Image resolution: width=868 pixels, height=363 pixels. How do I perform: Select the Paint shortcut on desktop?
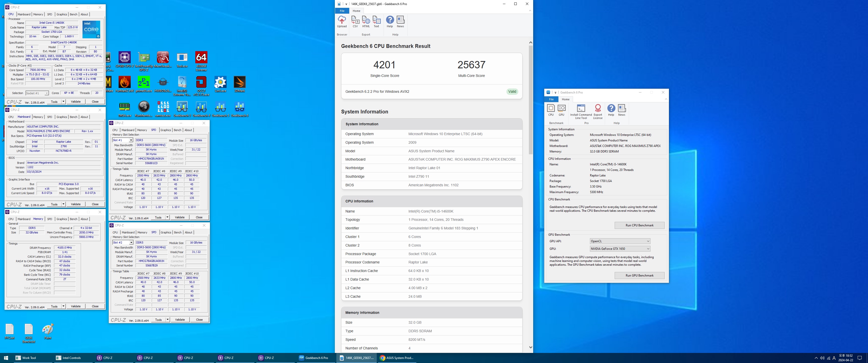[48, 331]
